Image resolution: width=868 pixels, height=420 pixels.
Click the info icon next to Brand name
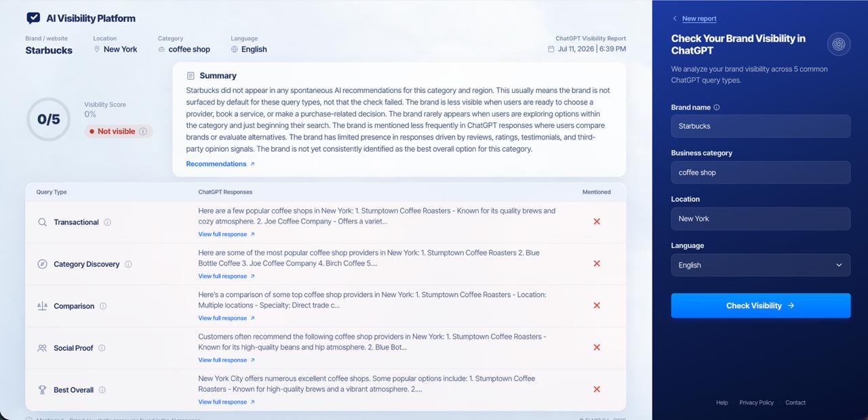717,108
